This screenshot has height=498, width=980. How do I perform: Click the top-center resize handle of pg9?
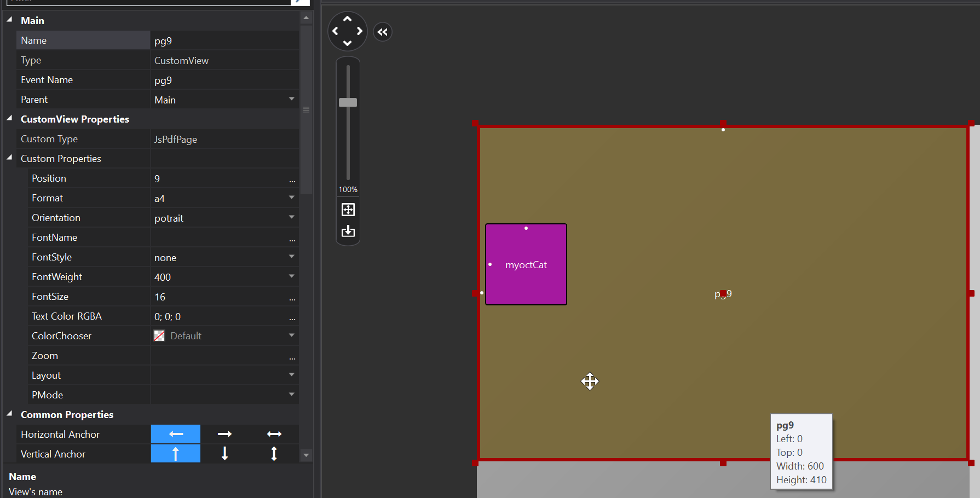click(x=723, y=123)
